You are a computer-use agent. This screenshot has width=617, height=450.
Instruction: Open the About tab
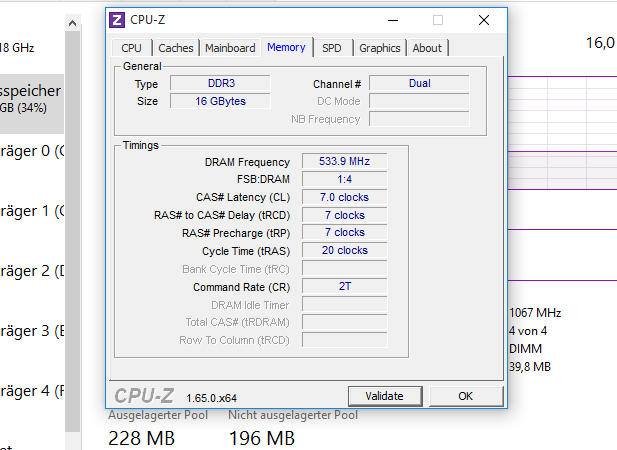[427, 48]
